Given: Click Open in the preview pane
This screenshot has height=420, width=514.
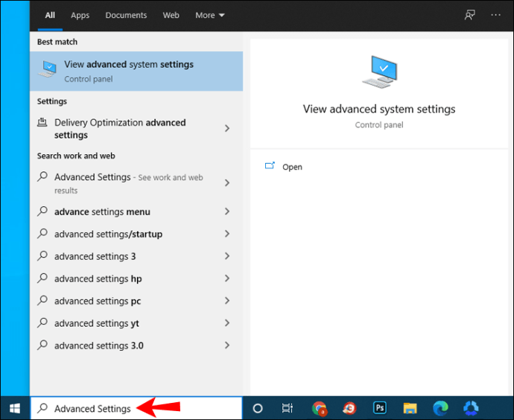Looking at the screenshot, I should point(292,167).
